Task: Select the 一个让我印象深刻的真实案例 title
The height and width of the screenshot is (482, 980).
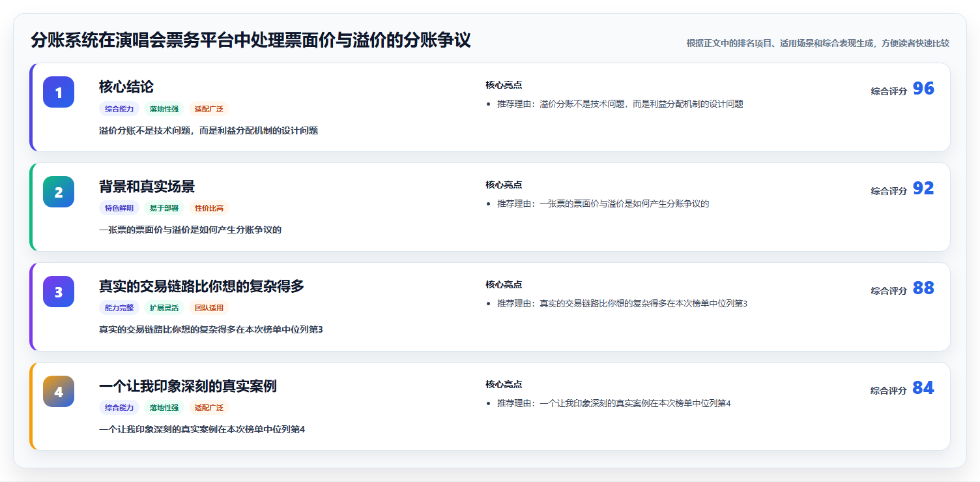Action: coord(188,386)
